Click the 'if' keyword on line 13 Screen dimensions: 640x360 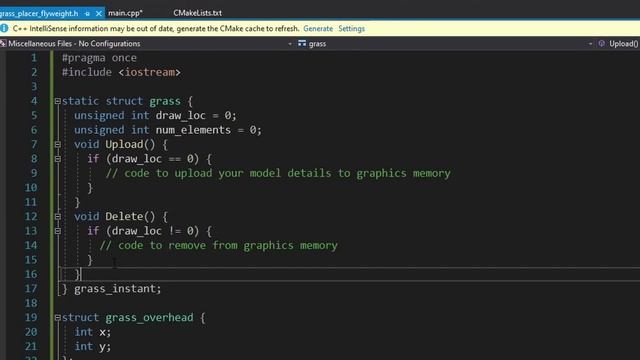click(93, 231)
